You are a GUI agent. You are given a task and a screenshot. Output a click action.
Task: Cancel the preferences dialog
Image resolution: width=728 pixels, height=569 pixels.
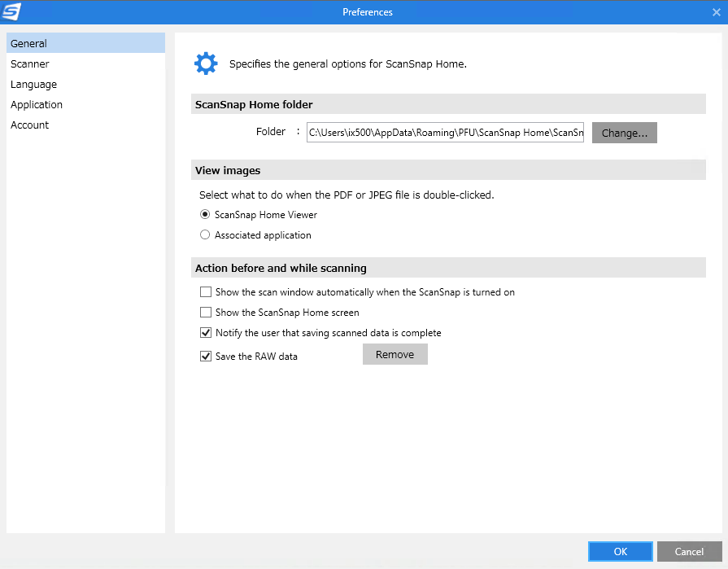coord(689,552)
